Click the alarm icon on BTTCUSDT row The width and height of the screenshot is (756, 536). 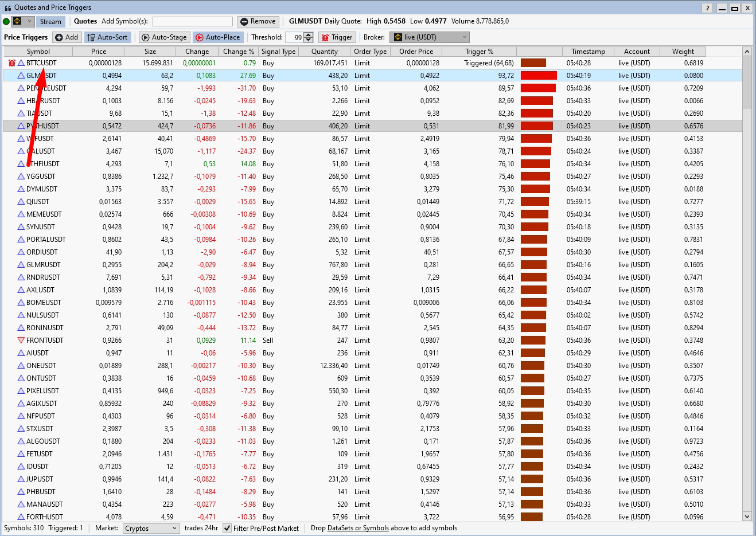point(12,63)
